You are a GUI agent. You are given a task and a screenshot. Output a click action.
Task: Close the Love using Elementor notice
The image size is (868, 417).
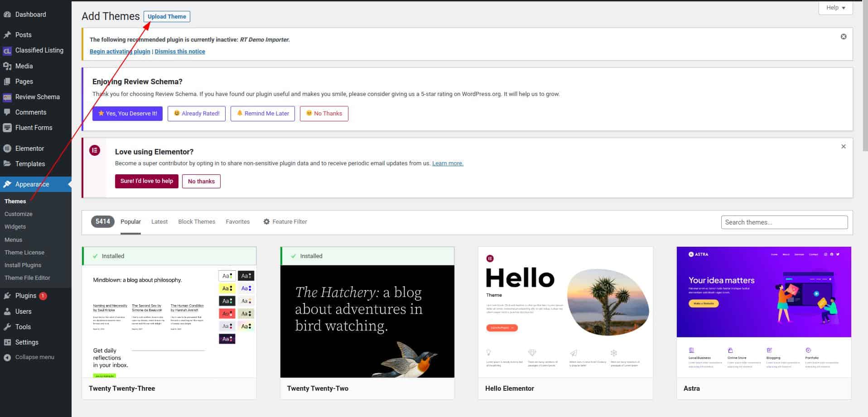844,147
